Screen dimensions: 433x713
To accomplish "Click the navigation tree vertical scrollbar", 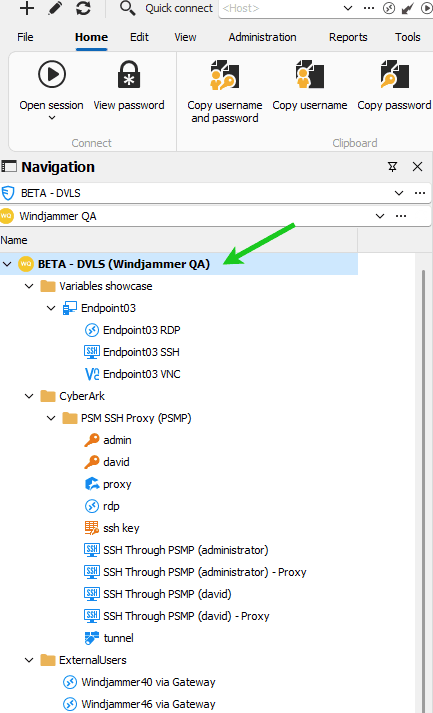I will coord(424,491).
